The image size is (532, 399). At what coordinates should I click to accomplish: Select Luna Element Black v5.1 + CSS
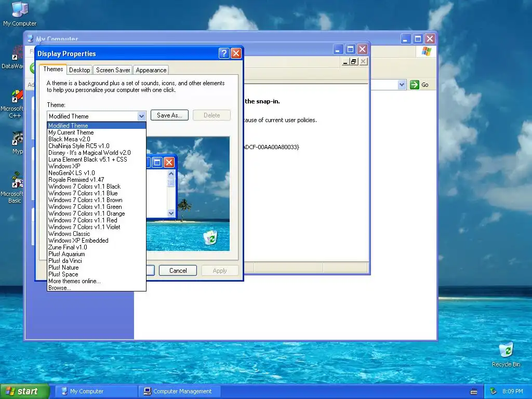(96, 159)
